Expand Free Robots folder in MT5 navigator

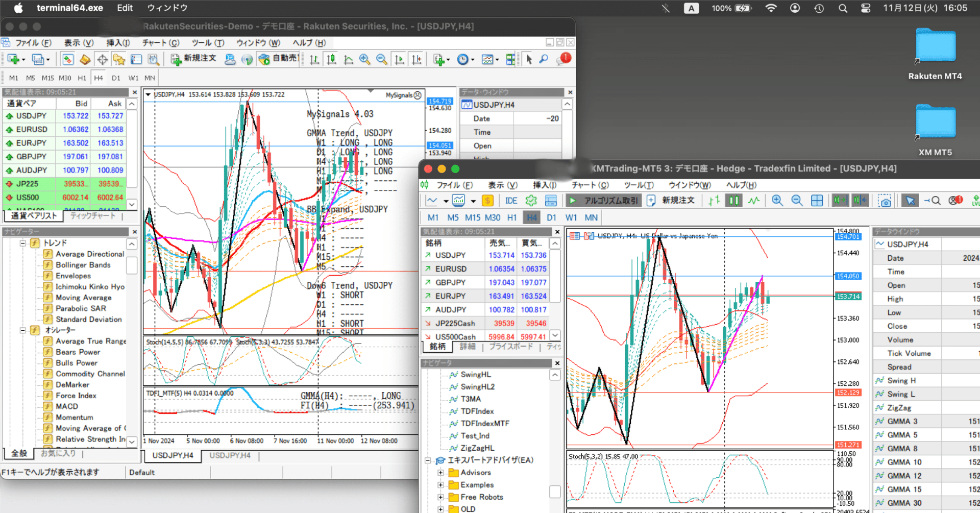pos(440,497)
